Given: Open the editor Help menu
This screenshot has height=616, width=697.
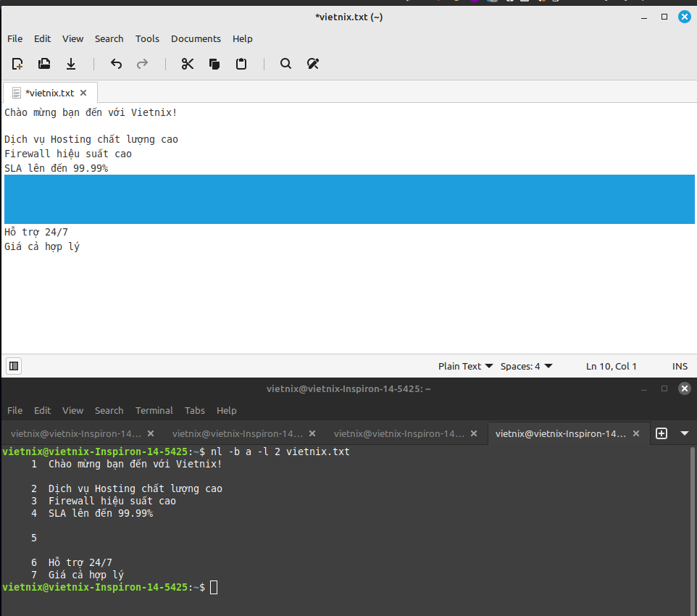Looking at the screenshot, I should coord(242,38).
